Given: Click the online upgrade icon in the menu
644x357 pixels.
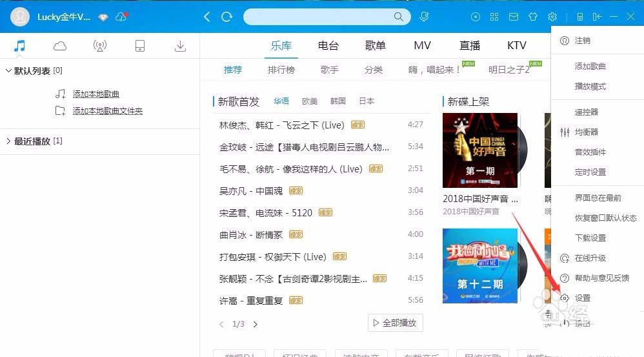Looking at the screenshot, I should point(565,258).
